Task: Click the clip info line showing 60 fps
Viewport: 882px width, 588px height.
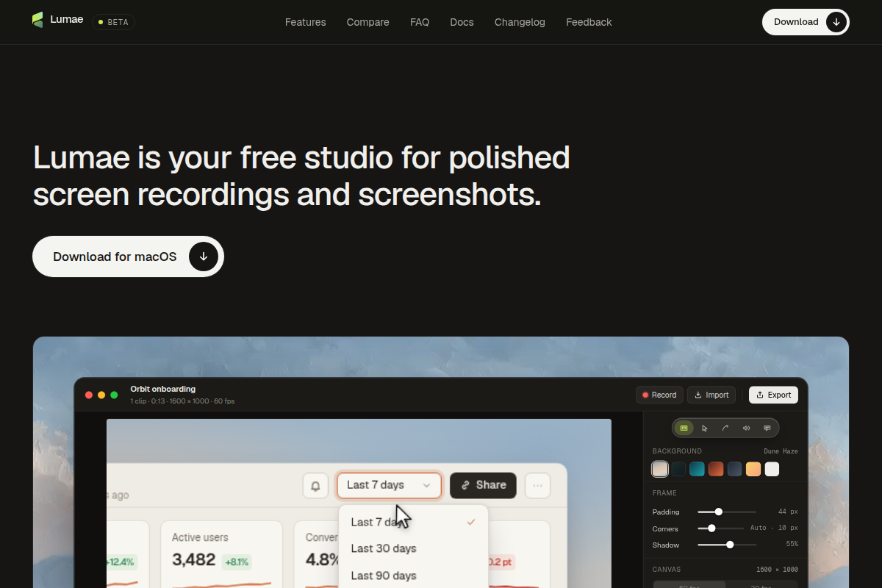Action: pos(182,401)
